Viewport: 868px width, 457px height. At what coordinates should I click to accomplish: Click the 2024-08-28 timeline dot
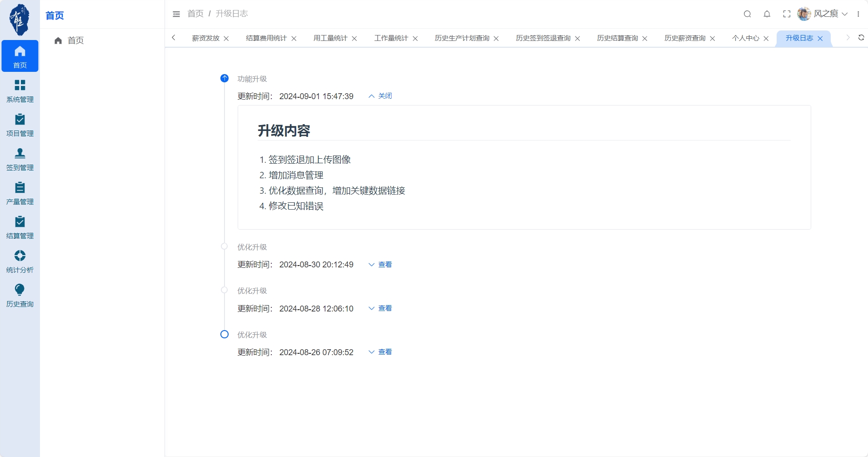(224, 290)
